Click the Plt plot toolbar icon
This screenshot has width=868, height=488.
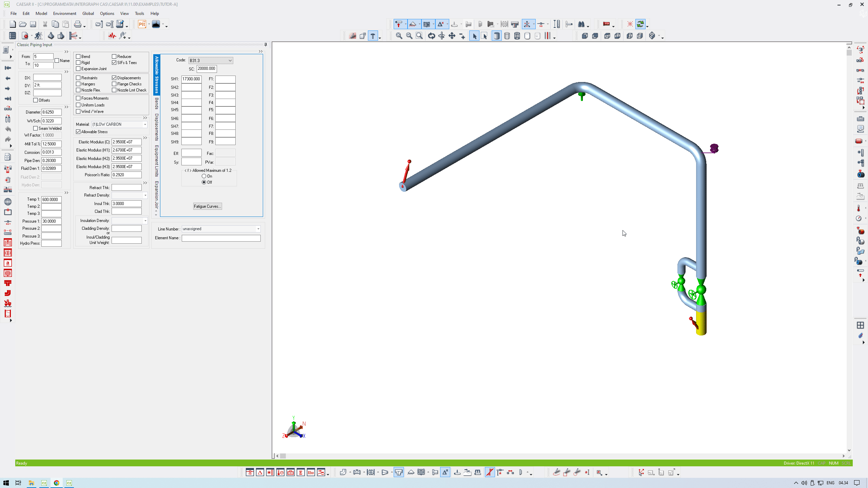[142, 24]
